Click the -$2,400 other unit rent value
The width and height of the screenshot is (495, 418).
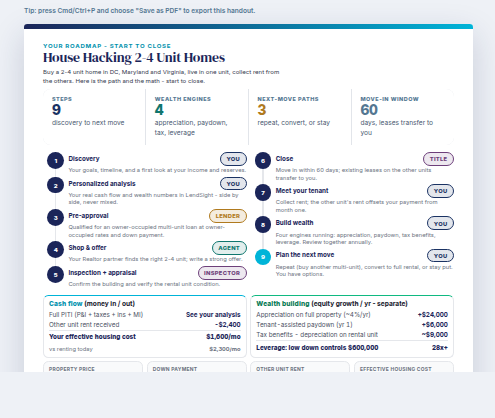coord(228,325)
